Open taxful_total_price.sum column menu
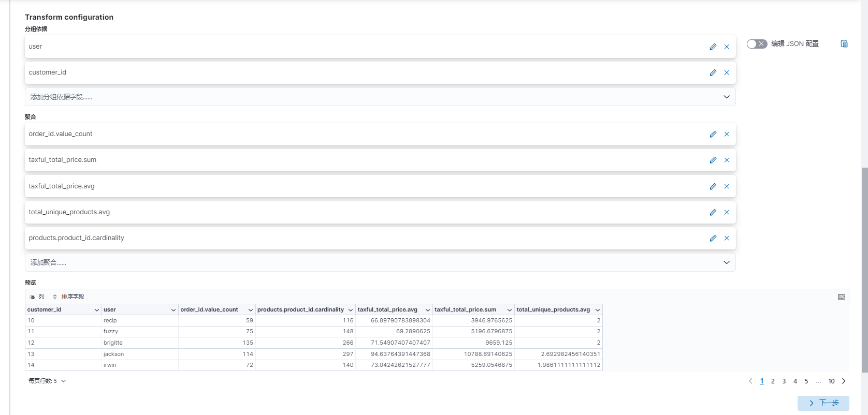 [x=510, y=310]
